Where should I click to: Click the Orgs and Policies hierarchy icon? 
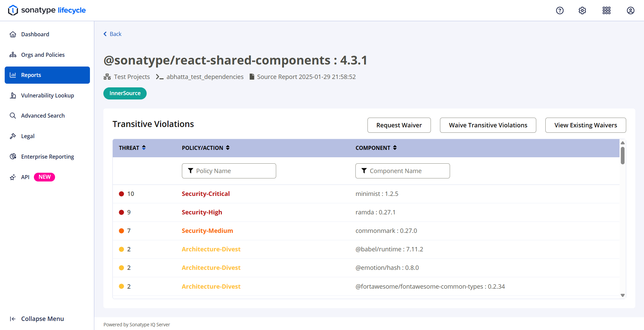click(13, 55)
